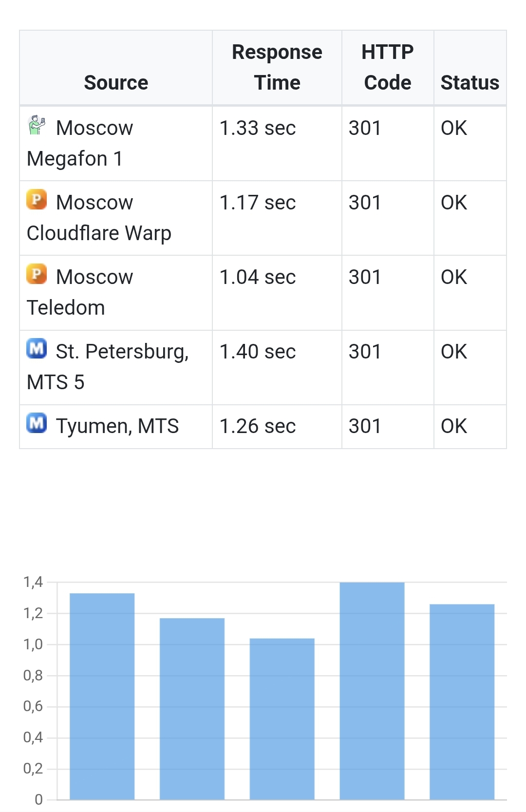Click the Megafon person icon
The image size is (526, 812).
click(x=37, y=125)
